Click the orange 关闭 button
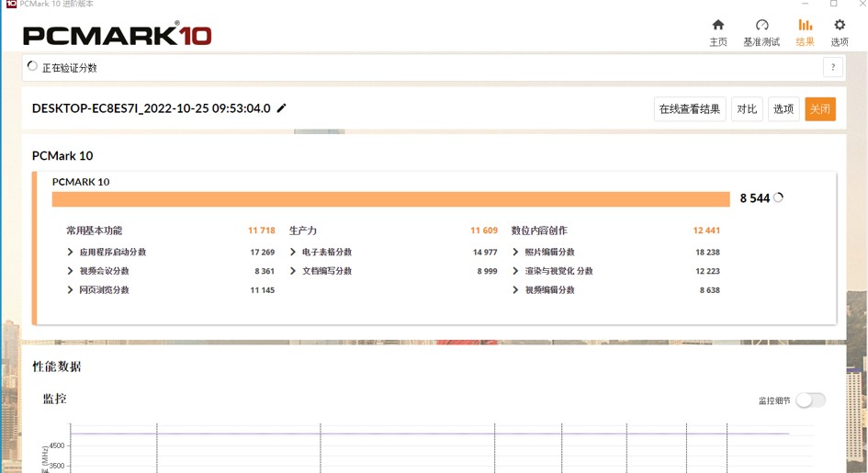This screenshot has width=868, height=473. click(820, 109)
